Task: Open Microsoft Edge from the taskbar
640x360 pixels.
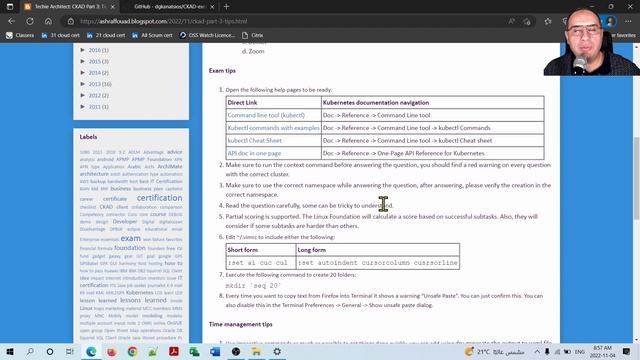Action: click(91, 351)
